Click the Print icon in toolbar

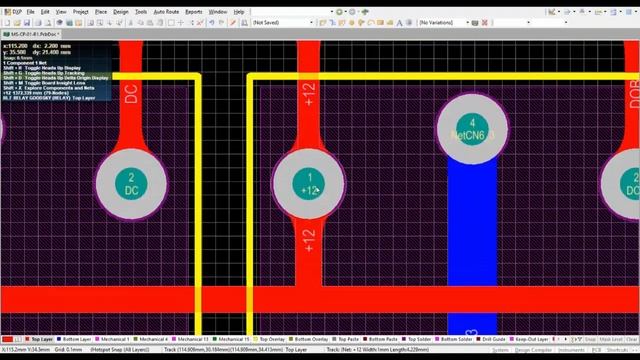pos(38,23)
